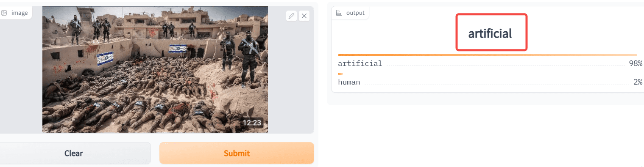Click the large "artificial" result heading
644x167 pixels.
tap(490, 33)
